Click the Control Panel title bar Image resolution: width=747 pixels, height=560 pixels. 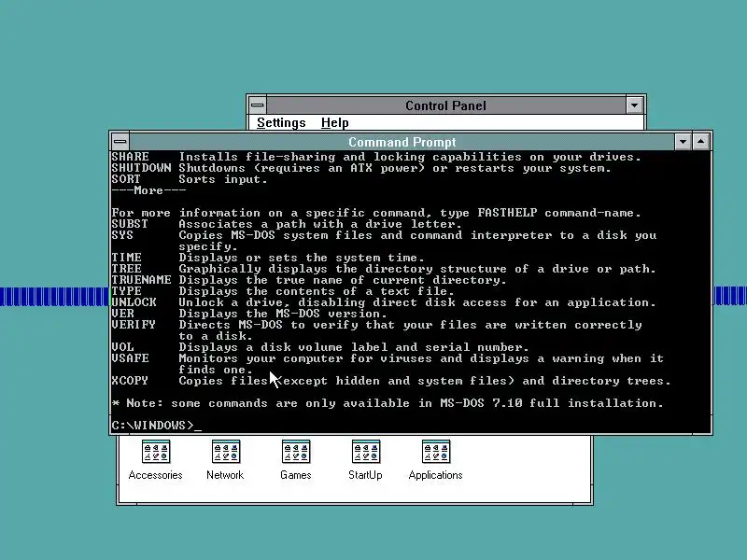point(446,105)
